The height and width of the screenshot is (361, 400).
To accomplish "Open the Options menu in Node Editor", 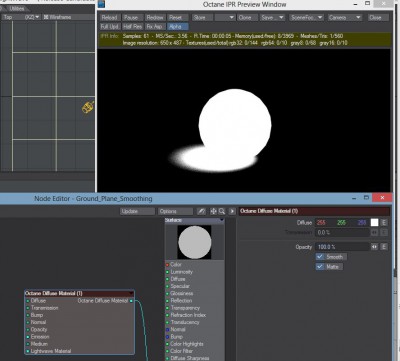I will click(x=175, y=211).
